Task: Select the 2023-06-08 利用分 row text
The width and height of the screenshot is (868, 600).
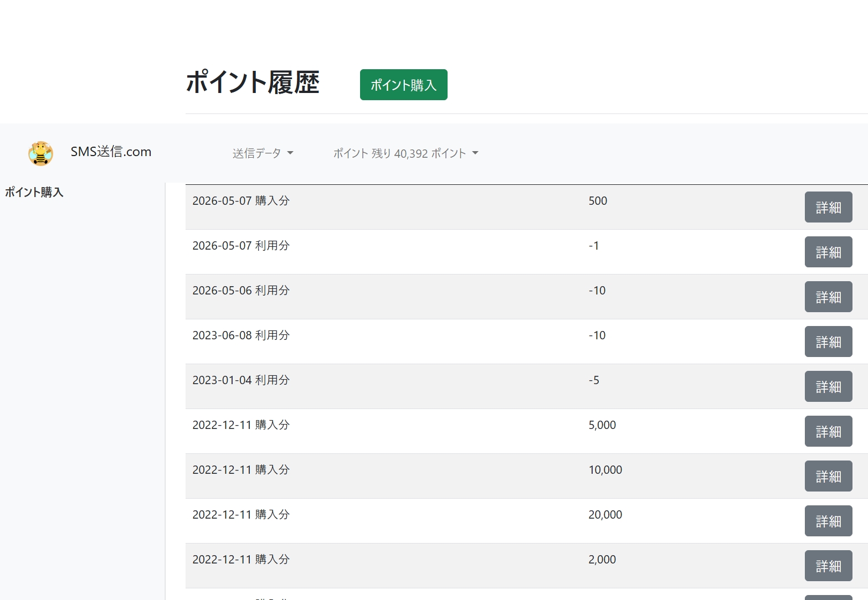Action: [241, 335]
